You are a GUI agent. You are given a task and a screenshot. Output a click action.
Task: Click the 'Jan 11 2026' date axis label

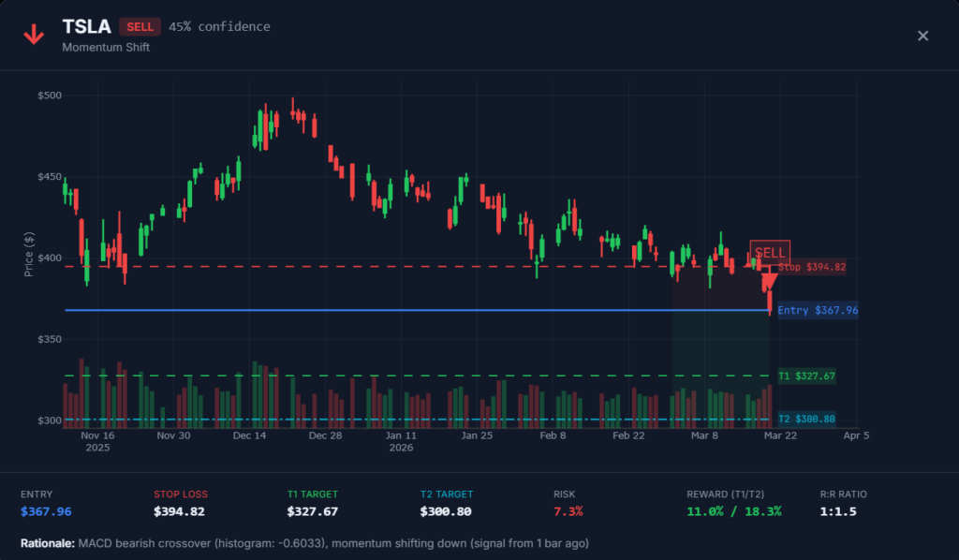click(401, 441)
